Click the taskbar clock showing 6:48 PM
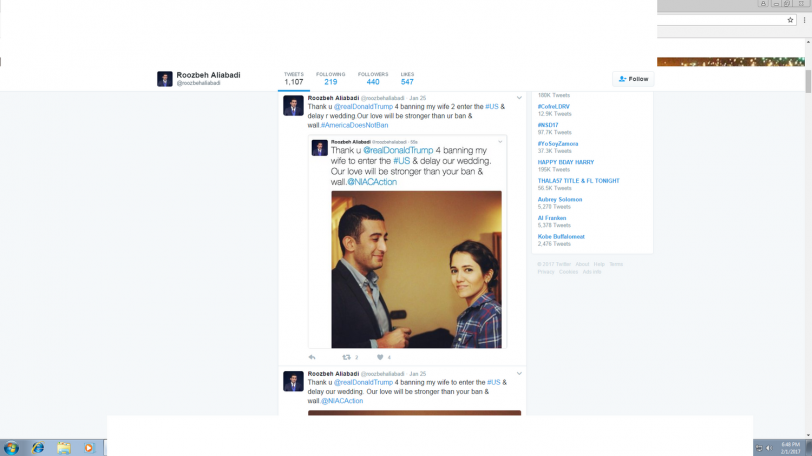 click(791, 448)
